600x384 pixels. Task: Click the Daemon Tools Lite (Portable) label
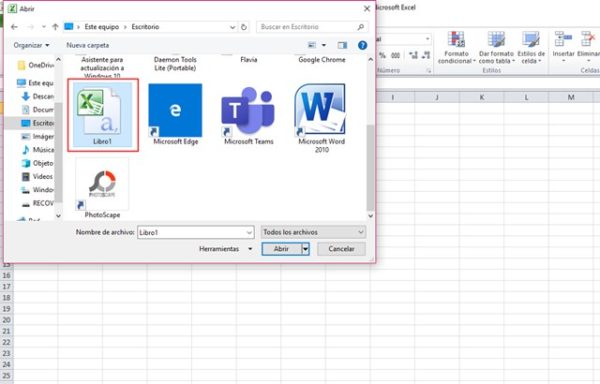point(175,64)
